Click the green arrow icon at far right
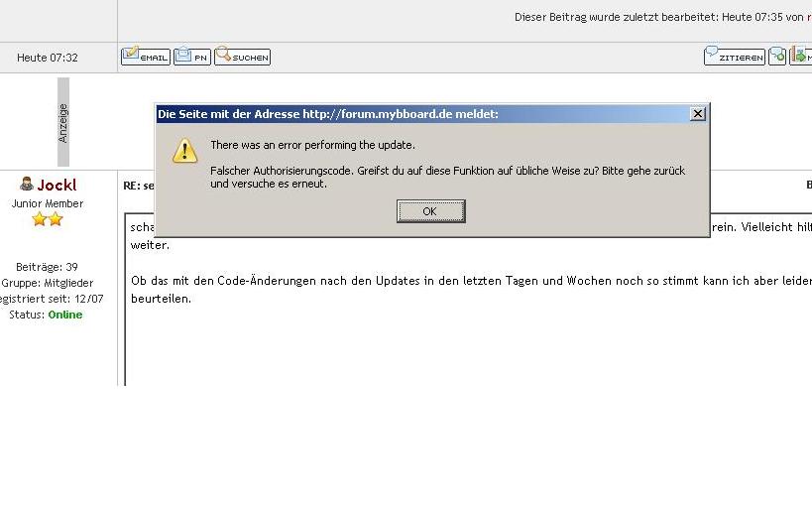Viewport: 812px width, 508px height. click(x=801, y=56)
